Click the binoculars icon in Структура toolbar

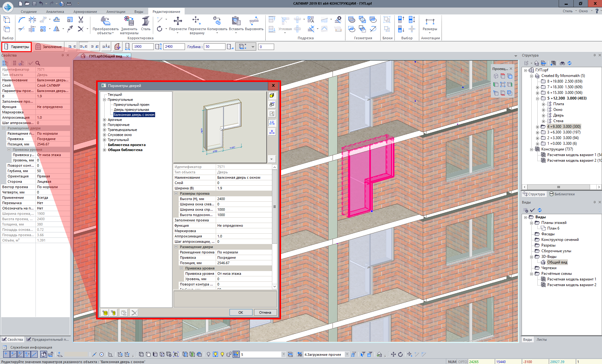coord(562,63)
